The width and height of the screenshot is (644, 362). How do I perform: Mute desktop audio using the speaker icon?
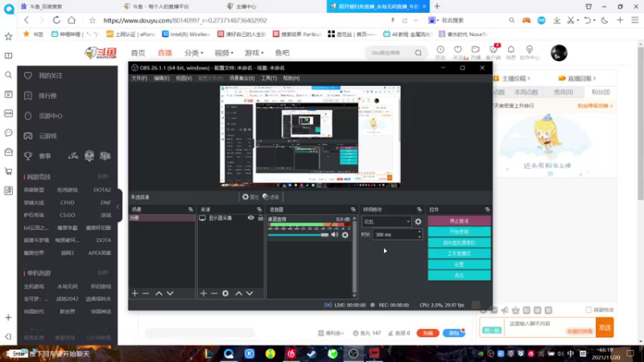(335, 235)
